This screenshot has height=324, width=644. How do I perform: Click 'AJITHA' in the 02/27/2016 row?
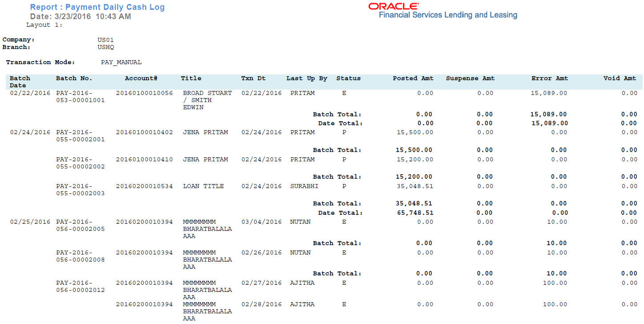[x=302, y=283]
